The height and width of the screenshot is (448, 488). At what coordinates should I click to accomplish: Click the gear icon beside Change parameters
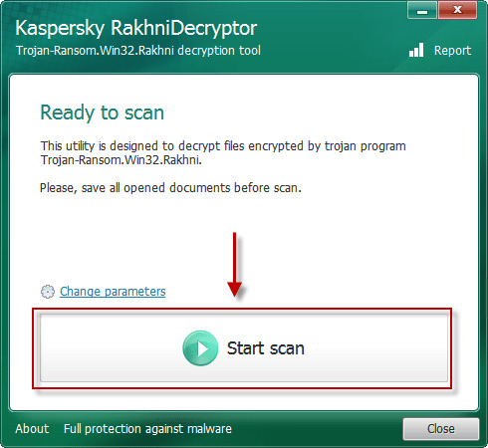pos(48,292)
